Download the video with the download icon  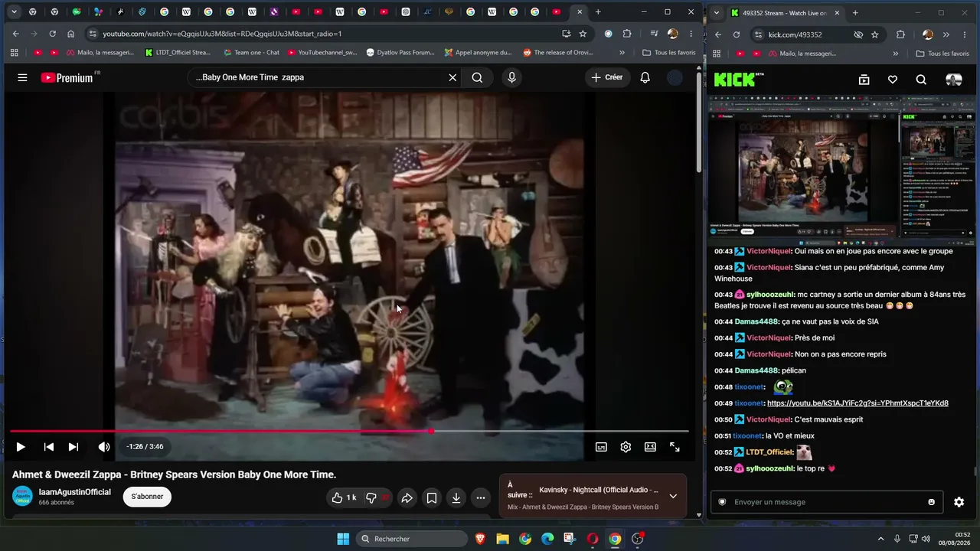pyautogui.click(x=456, y=497)
